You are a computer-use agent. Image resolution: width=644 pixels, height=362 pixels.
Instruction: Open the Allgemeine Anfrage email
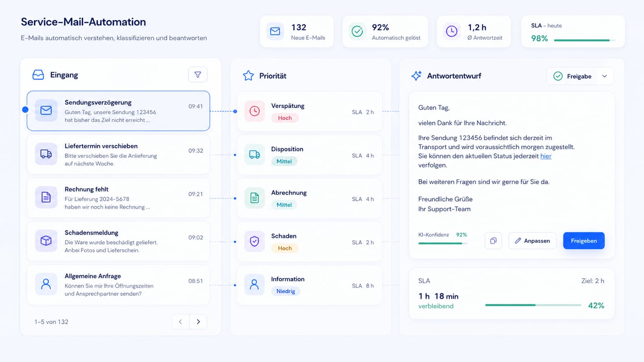pyautogui.click(x=118, y=285)
